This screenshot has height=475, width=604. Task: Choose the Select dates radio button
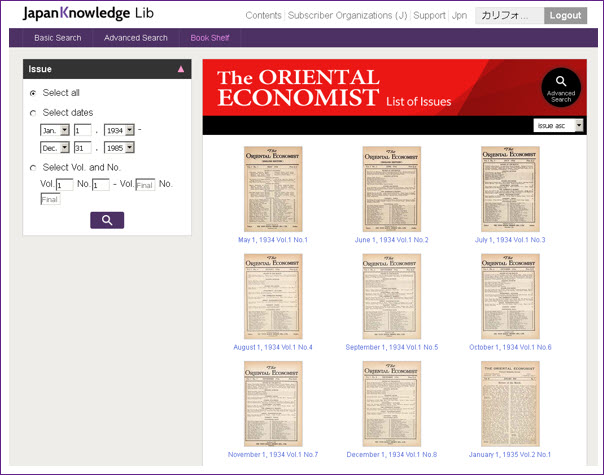(x=33, y=113)
